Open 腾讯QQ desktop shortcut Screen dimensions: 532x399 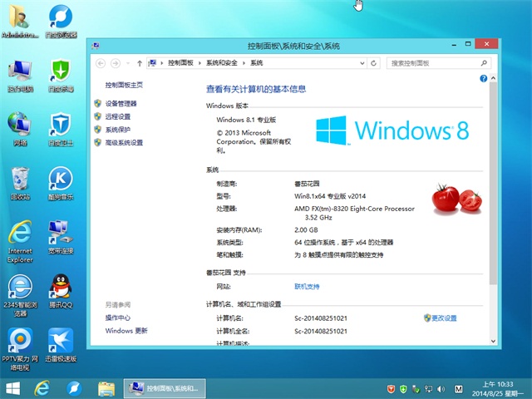pyautogui.click(x=60, y=288)
